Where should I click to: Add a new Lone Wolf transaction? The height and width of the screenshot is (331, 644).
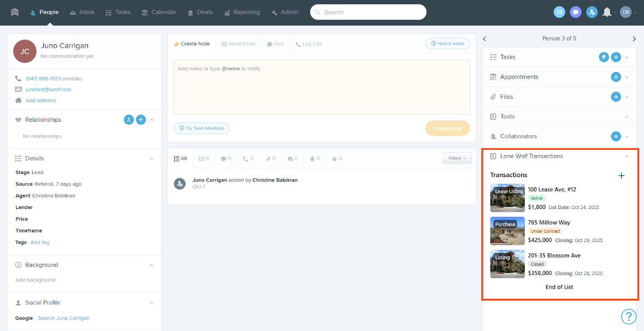click(x=621, y=176)
